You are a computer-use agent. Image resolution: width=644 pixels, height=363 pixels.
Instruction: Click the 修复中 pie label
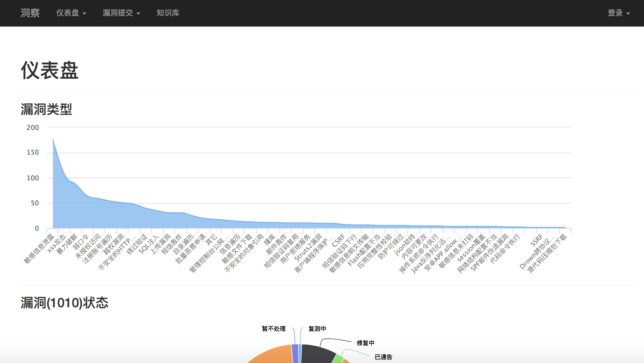tap(365, 343)
